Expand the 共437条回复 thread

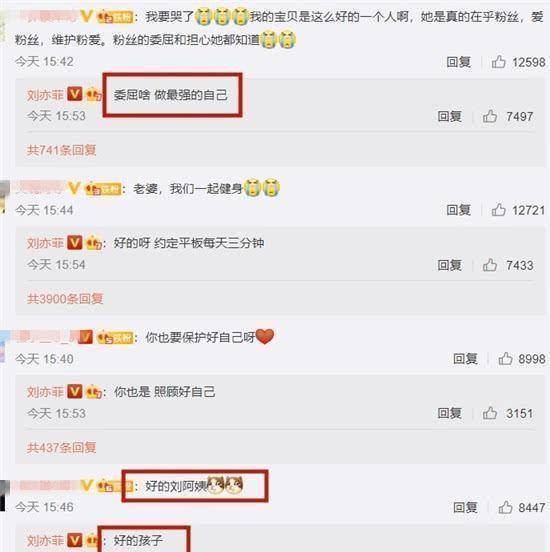click(62, 447)
